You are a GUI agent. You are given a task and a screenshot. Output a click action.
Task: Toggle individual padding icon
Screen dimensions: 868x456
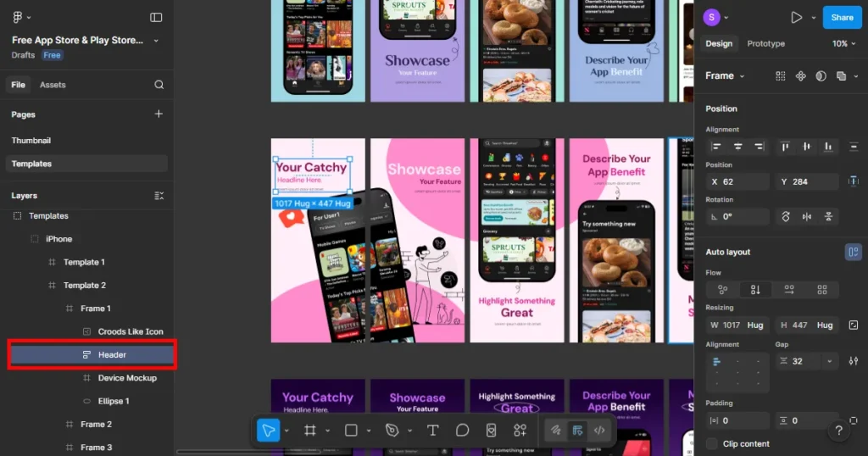click(853, 420)
